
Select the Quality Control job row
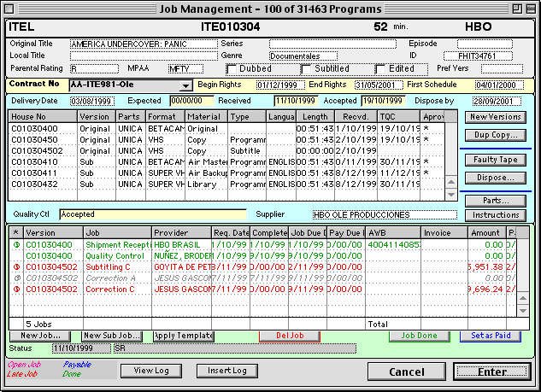[x=263, y=256]
